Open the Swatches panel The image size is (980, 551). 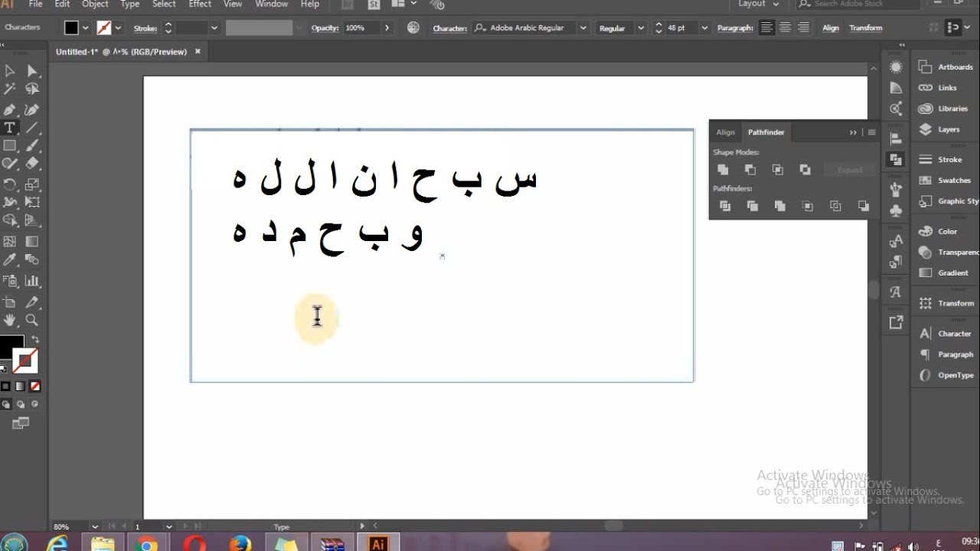click(x=949, y=180)
